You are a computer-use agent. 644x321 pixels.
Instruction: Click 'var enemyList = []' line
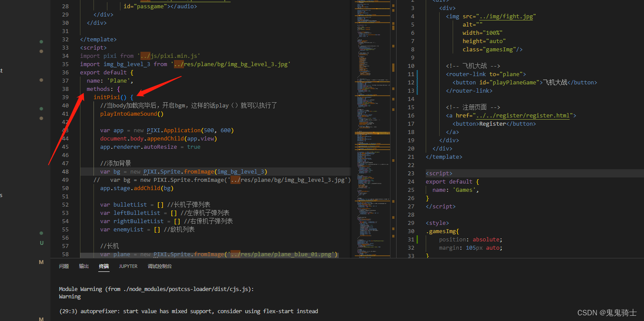(x=130, y=229)
